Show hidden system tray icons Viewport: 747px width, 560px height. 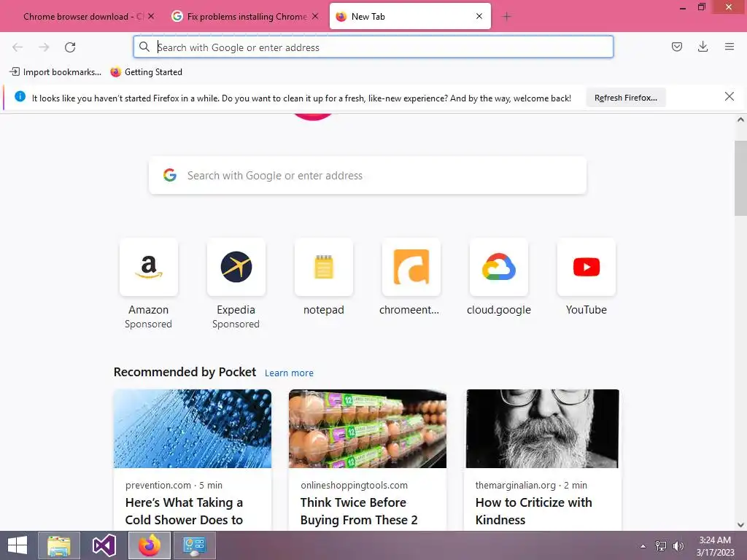click(643, 546)
